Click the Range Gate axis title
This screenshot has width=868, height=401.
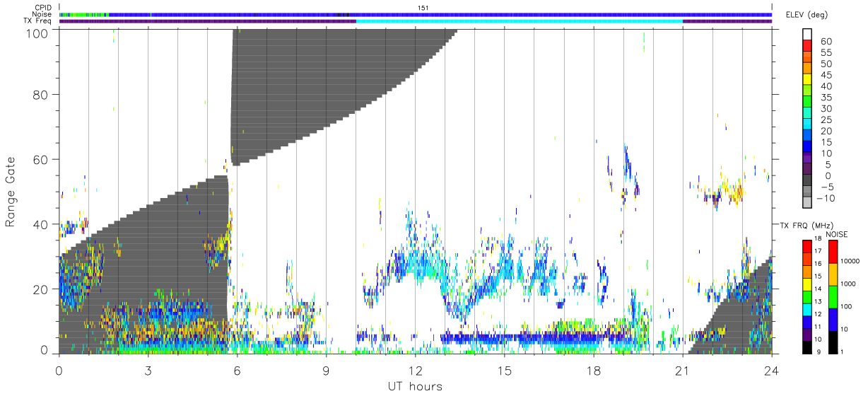[x=11, y=191]
